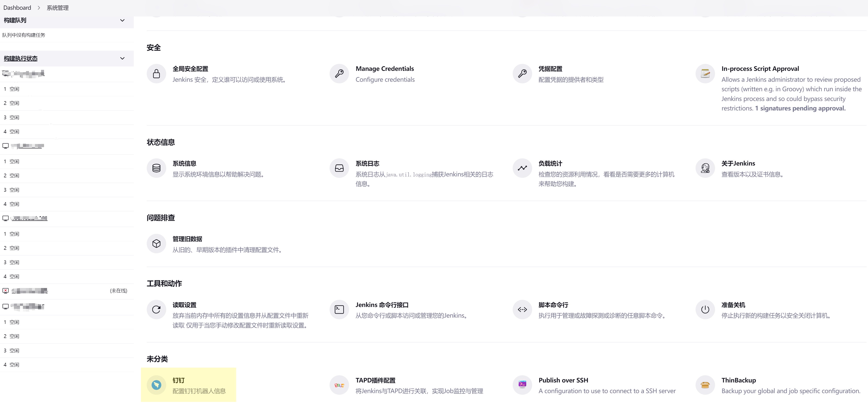Click '显示系统环境信息以帮助解决问题。' description

(x=219, y=174)
